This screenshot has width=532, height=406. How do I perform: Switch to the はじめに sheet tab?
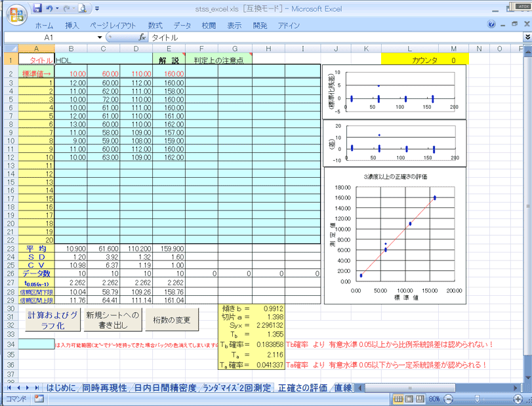[61, 388]
